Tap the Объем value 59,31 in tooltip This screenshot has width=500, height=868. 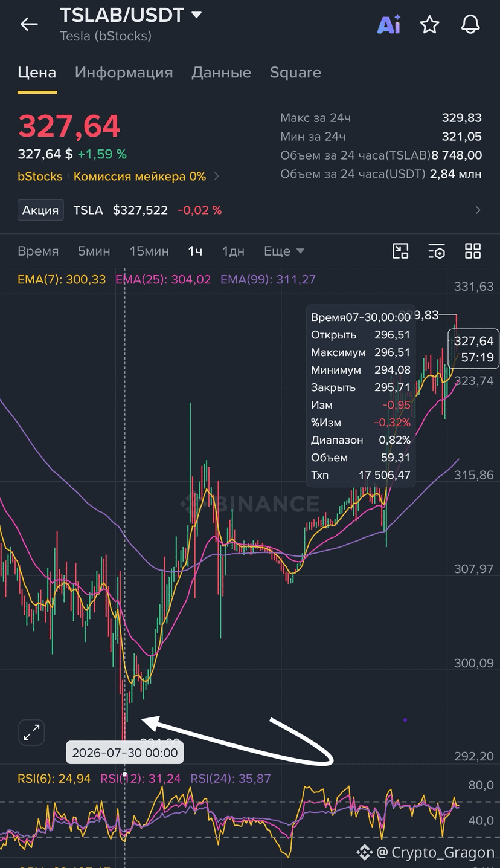click(397, 458)
